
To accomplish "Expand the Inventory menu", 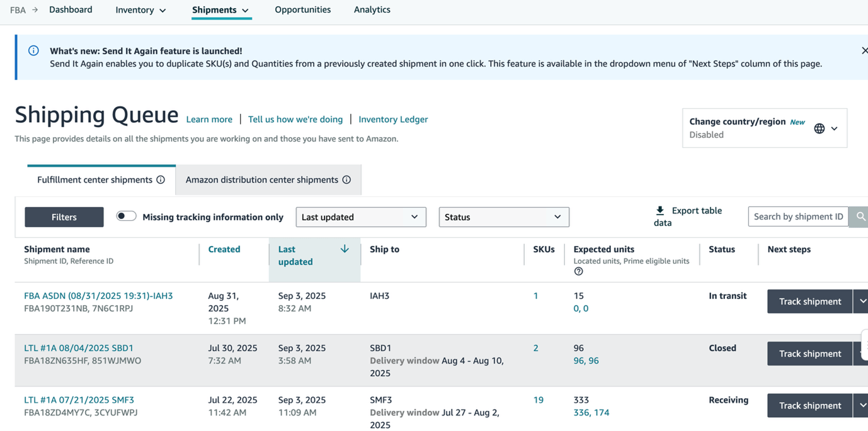I will click(140, 10).
